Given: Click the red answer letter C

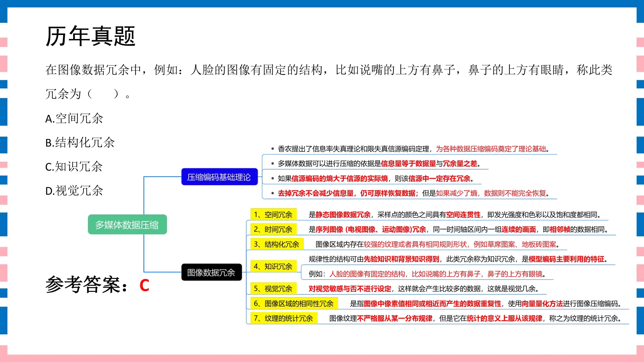Looking at the screenshot, I should [145, 285].
